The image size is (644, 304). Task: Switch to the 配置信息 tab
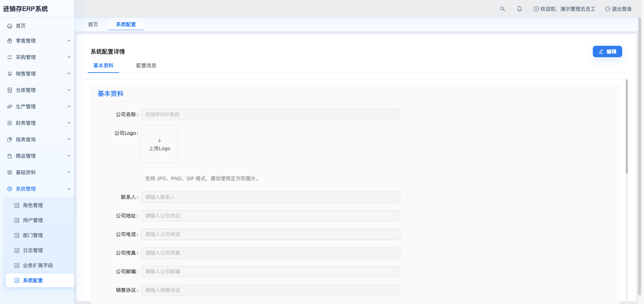pos(146,65)
